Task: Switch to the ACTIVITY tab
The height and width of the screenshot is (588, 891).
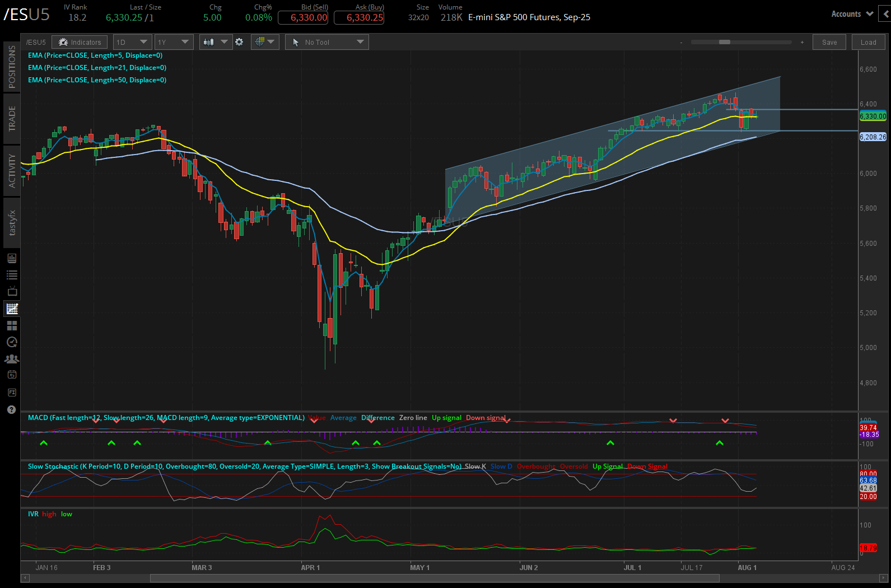Action: 12,171
